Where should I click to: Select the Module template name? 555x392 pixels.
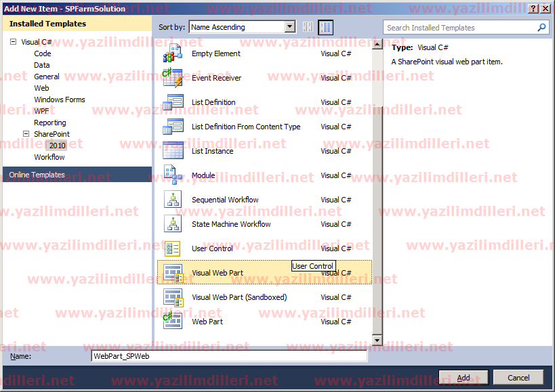pos(203,175)
